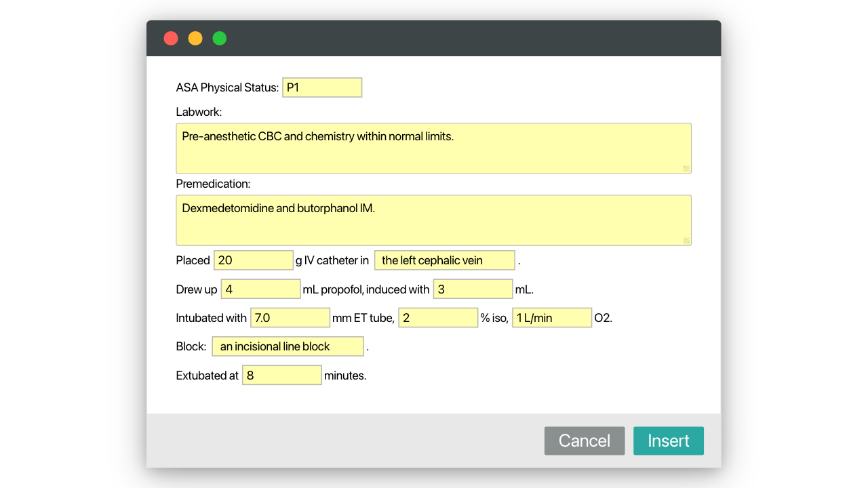Click the 'Placed' label

[x=193, y=260]
